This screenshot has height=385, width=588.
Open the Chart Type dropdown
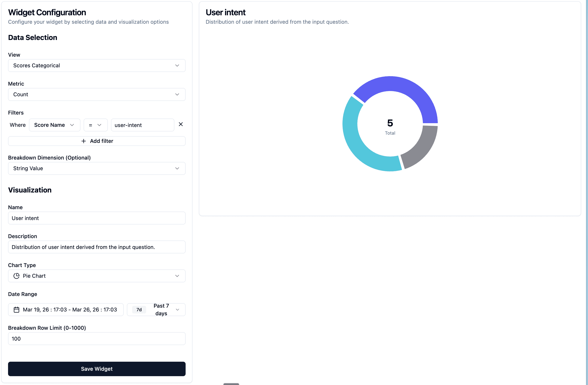[x=97, y=276]
